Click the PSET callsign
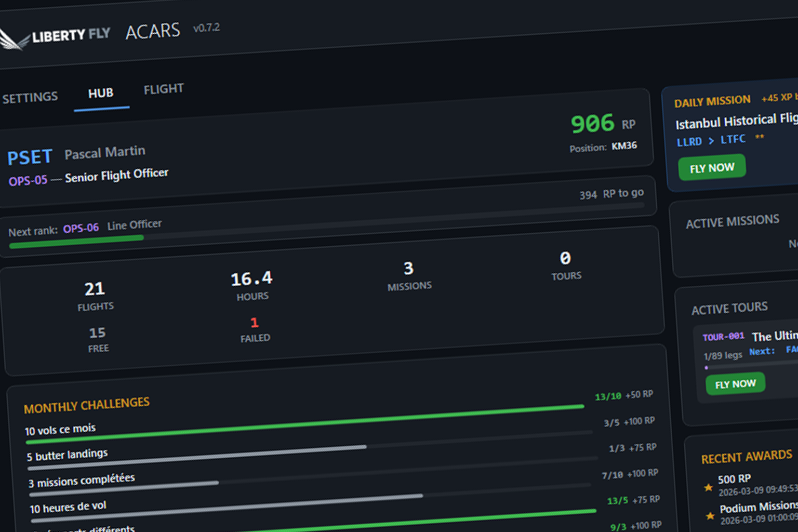The width and height of the screenshot is (798, 532). coord(30,157)
